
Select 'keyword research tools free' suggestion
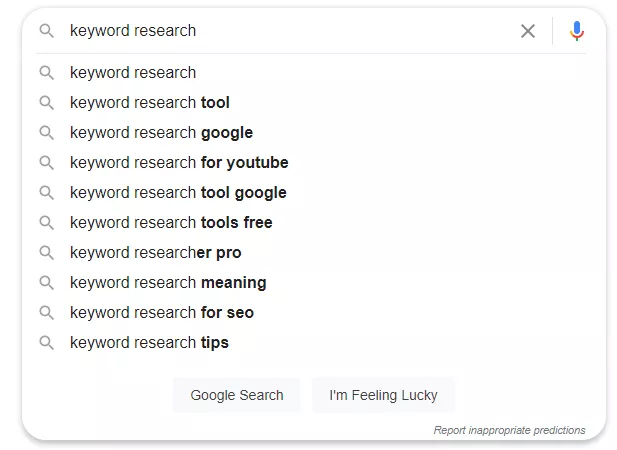(311, 223)
